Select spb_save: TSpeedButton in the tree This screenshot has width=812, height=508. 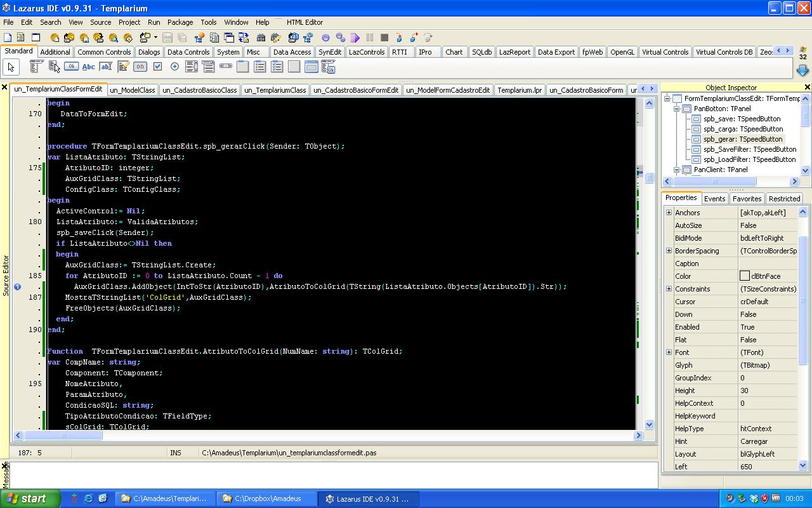coord(741,119)
